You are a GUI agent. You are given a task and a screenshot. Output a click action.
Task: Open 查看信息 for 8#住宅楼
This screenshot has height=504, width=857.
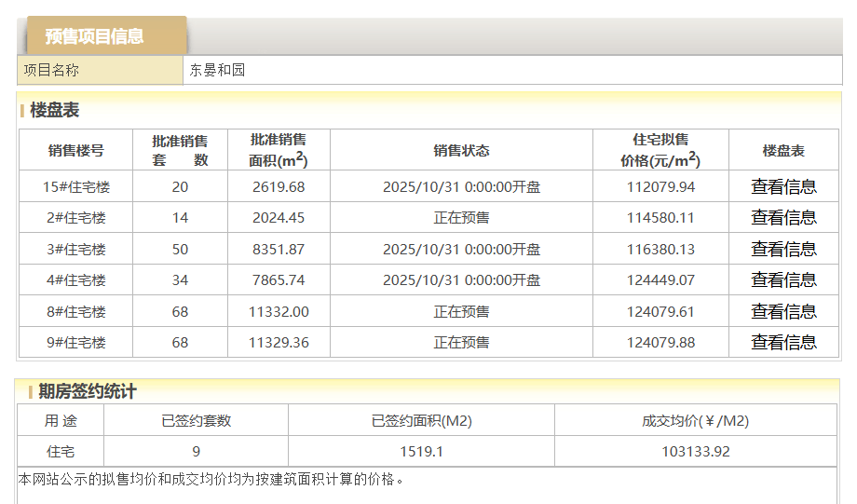click(x=783, y=311)
